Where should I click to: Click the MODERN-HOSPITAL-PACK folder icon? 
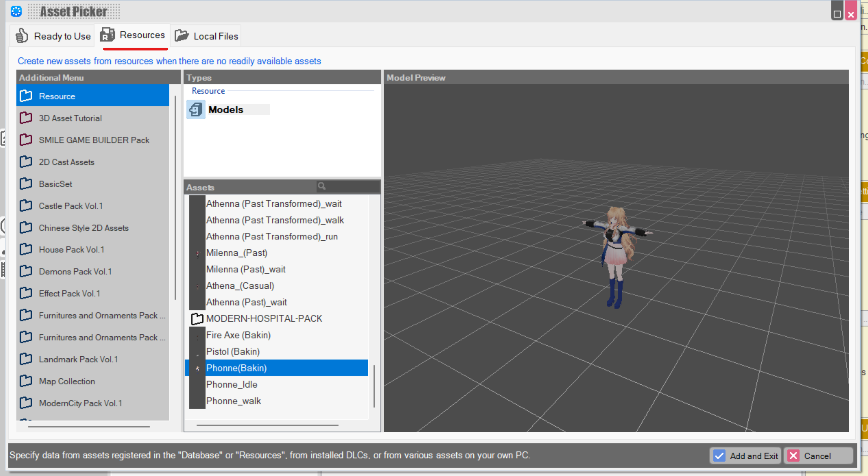coord(197,319)
